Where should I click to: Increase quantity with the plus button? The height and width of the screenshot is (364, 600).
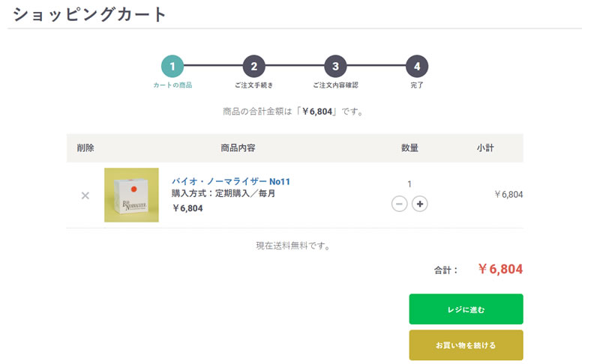420,204
